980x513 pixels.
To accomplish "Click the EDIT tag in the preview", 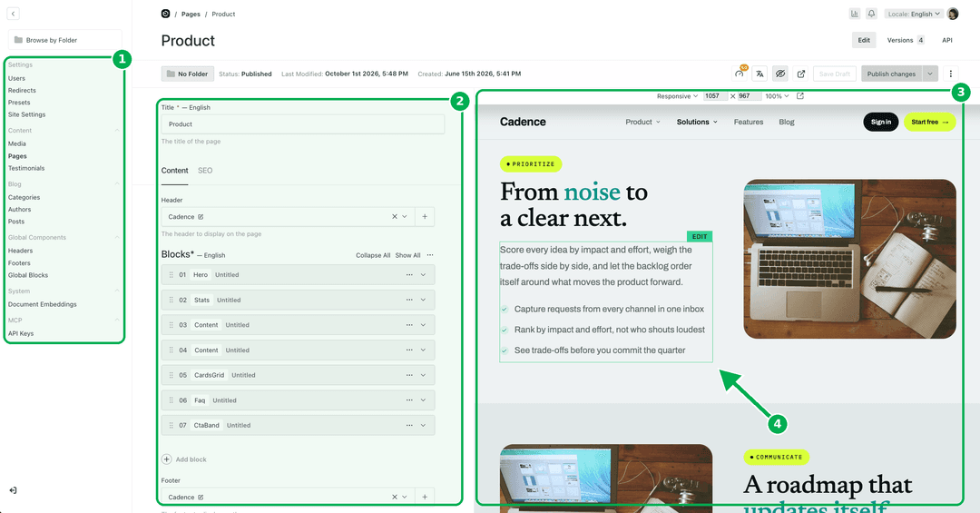I will (700, 236).
